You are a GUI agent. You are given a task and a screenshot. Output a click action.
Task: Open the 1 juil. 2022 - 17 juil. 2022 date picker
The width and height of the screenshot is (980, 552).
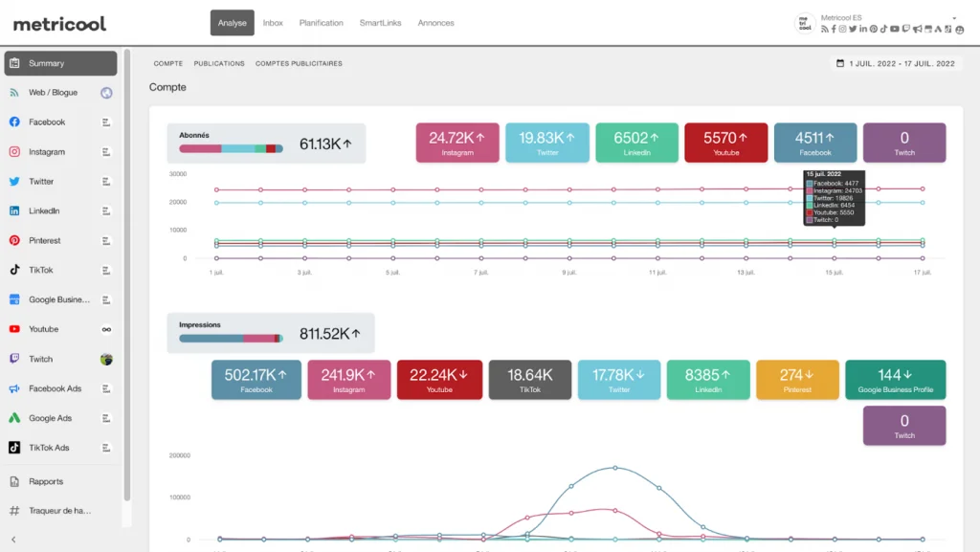pos(896,63)
